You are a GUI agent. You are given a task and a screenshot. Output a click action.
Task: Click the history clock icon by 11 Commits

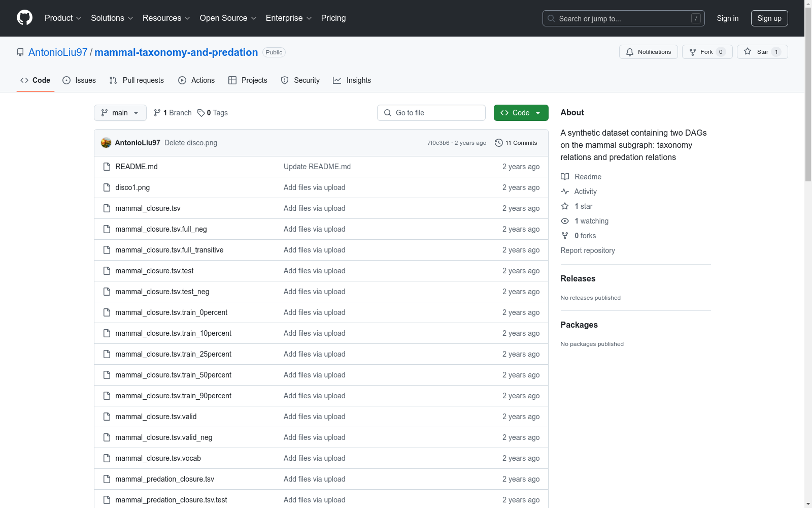499,143
